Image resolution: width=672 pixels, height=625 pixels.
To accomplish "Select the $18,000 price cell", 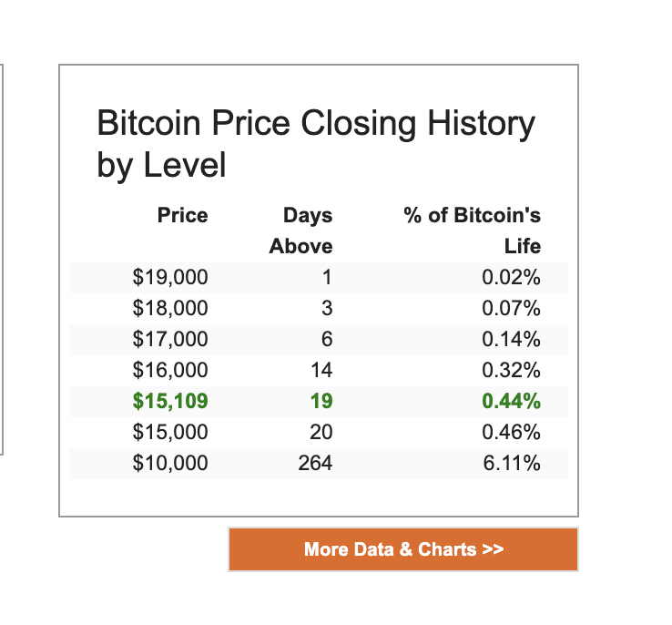I will tap(170, 308).
